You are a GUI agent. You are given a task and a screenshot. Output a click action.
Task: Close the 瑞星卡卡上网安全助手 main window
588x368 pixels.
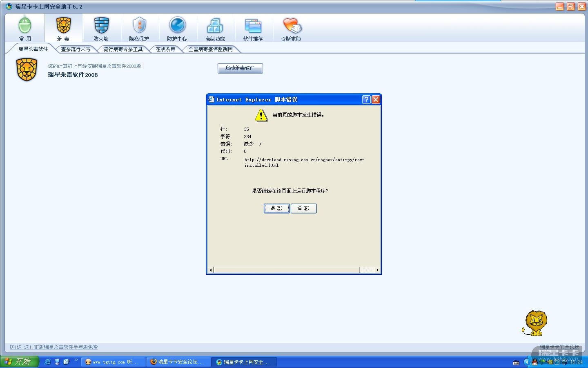(x=581, y=7)
